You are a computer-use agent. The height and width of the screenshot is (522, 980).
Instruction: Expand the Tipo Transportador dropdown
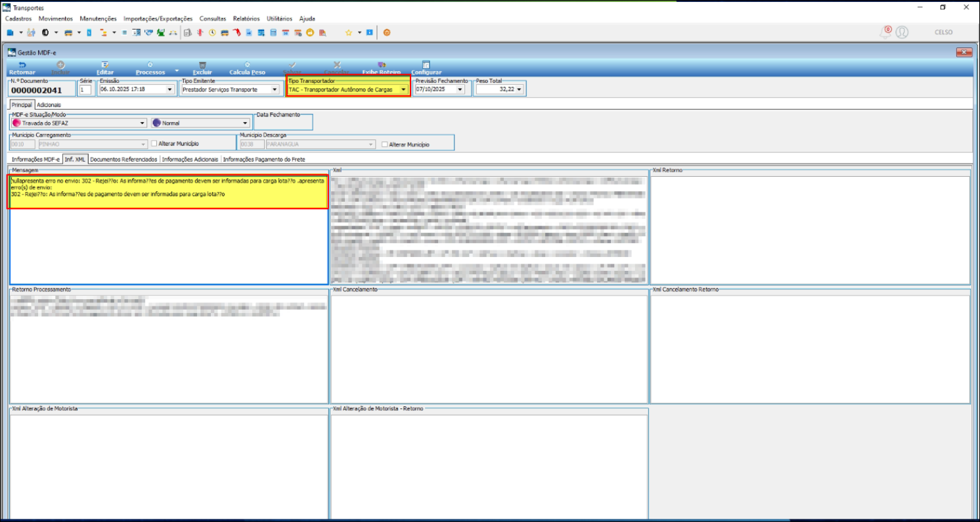pyautogui.click(x=403, y=89)
